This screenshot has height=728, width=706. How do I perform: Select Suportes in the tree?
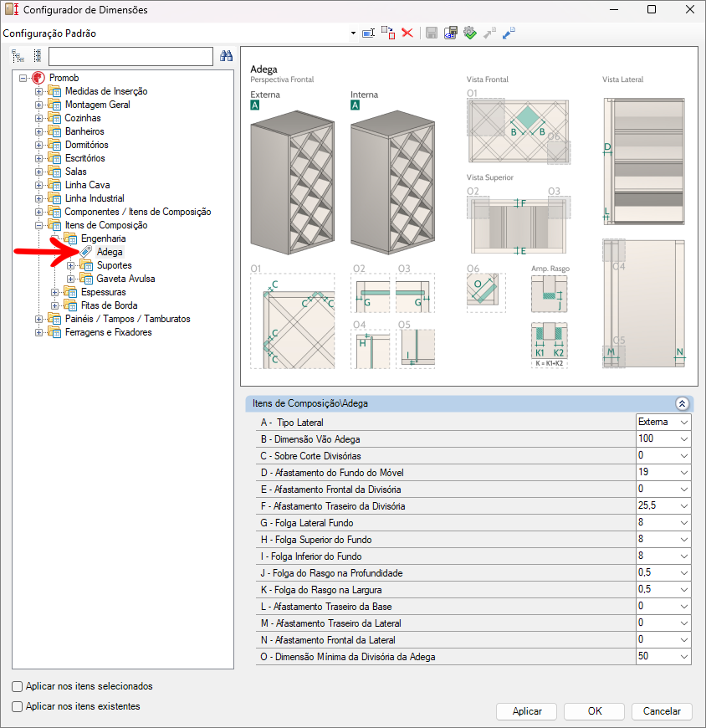[x=114, y=265]
